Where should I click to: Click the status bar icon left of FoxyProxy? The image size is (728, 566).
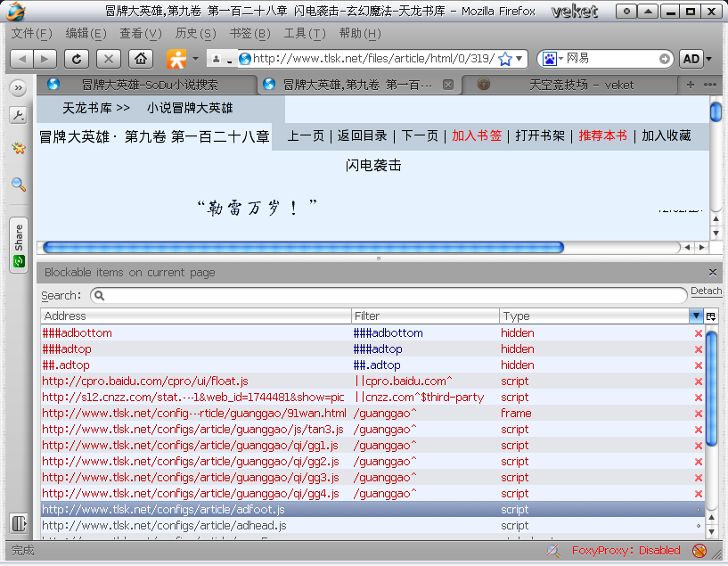(553, 551)
